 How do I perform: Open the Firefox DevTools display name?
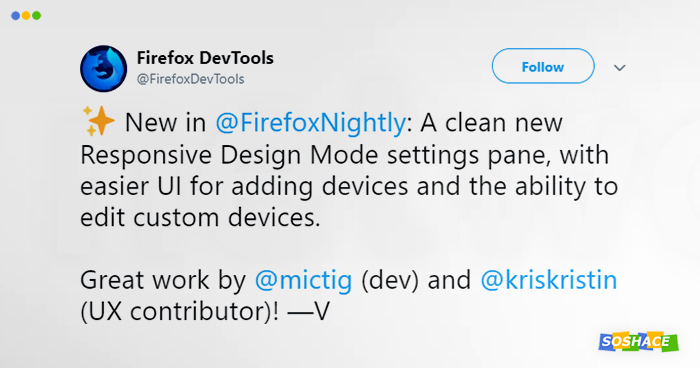(205, 58)
